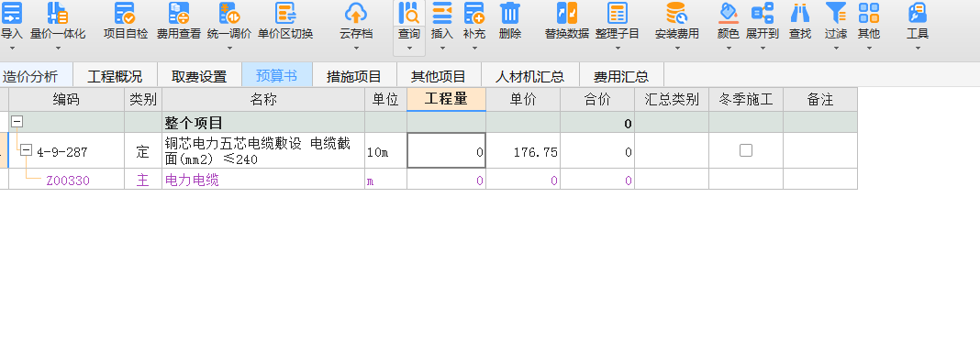Viewport: 980px width, 351px height.
Task: Collapse the 整个项目 root row
Action: 17,122
